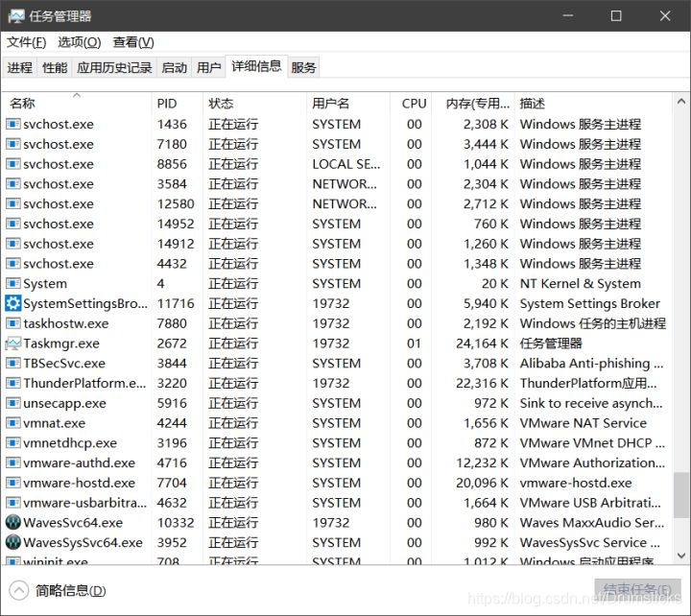
Task: Click the vmnat.exe process icon
Action: pos(13,423)
